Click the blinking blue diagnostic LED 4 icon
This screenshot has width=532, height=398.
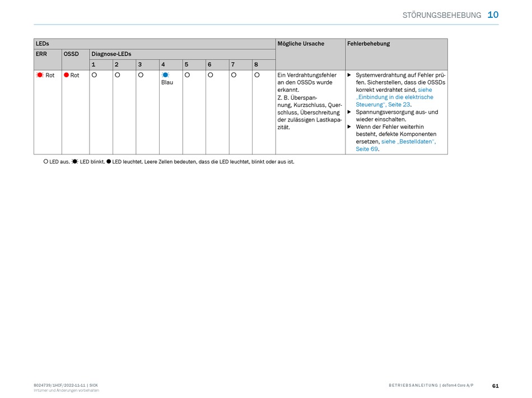(165, 75)
